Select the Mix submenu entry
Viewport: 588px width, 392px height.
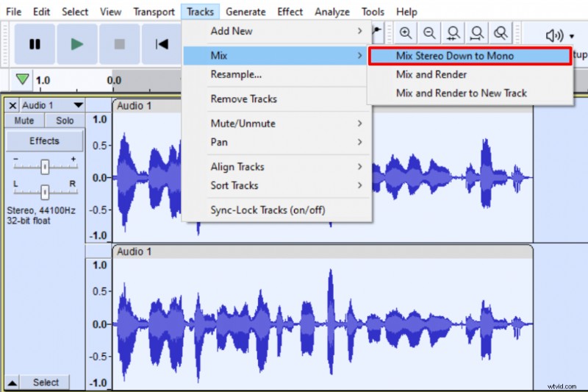276,55
